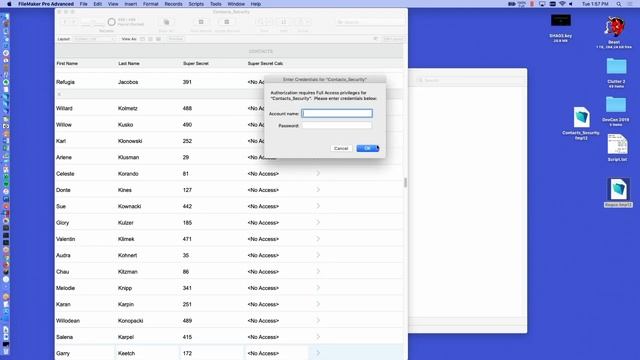
Task: Click the chevron in Donte Kines row
Action: (x=318, y=190)
